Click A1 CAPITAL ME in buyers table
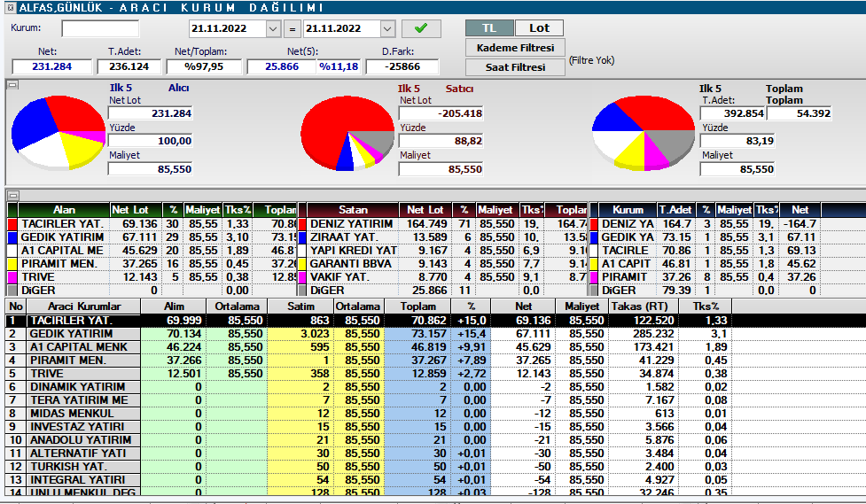This screenshot has width=866, height=504. tap(62, 251)
